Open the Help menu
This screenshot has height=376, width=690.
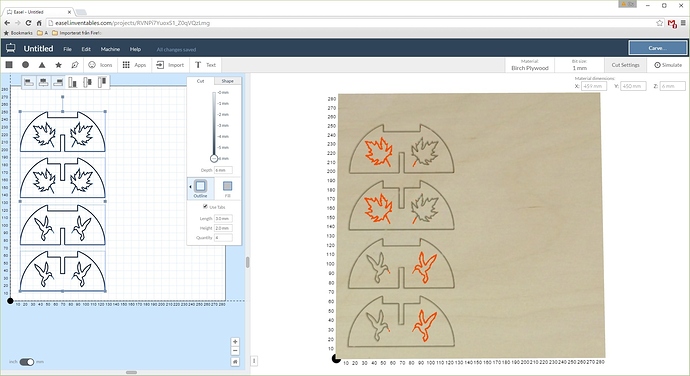coord(135,49)
